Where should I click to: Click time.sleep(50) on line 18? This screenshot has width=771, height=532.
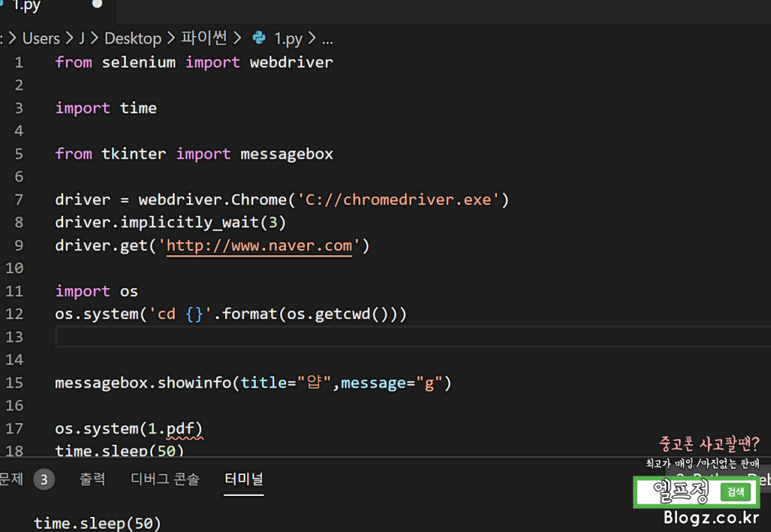pyautogui.click(x=120, y=451)
